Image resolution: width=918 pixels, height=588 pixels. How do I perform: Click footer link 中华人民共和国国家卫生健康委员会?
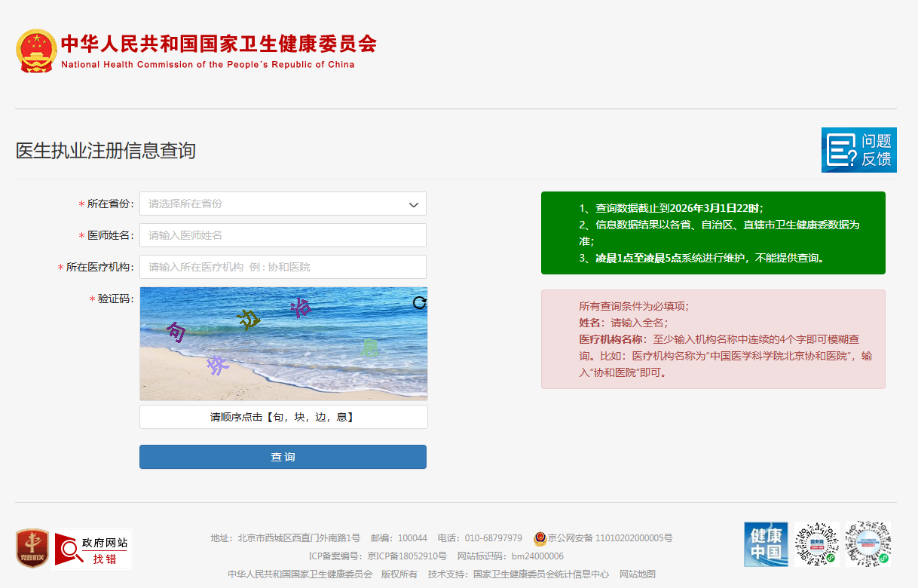(x=300, y=574)
